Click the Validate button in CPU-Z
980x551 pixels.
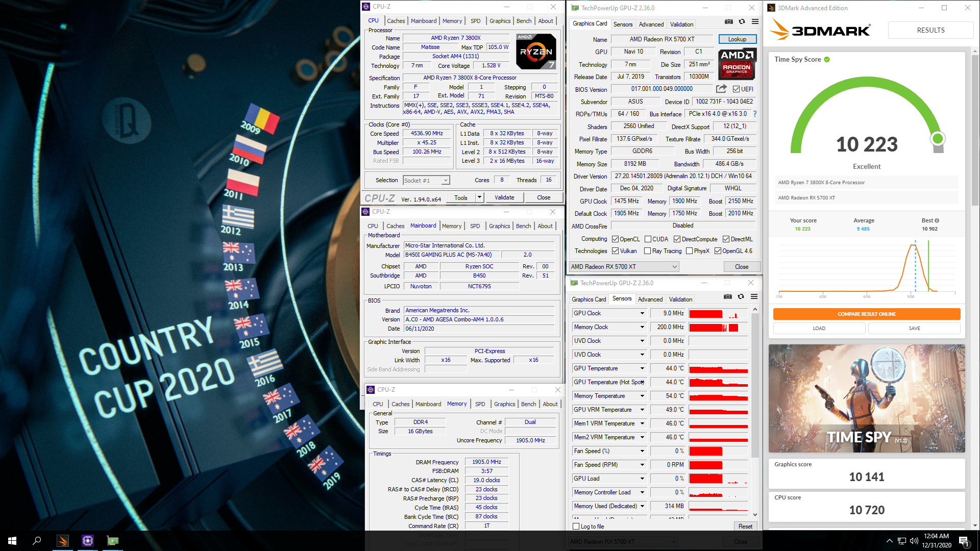pos(504,197)
